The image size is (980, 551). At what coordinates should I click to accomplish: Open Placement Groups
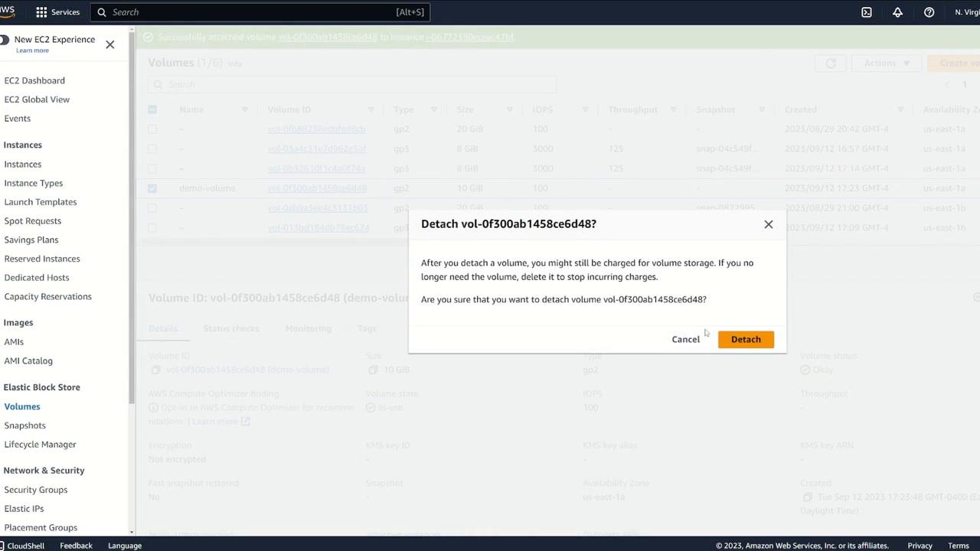tap(41, 528)
